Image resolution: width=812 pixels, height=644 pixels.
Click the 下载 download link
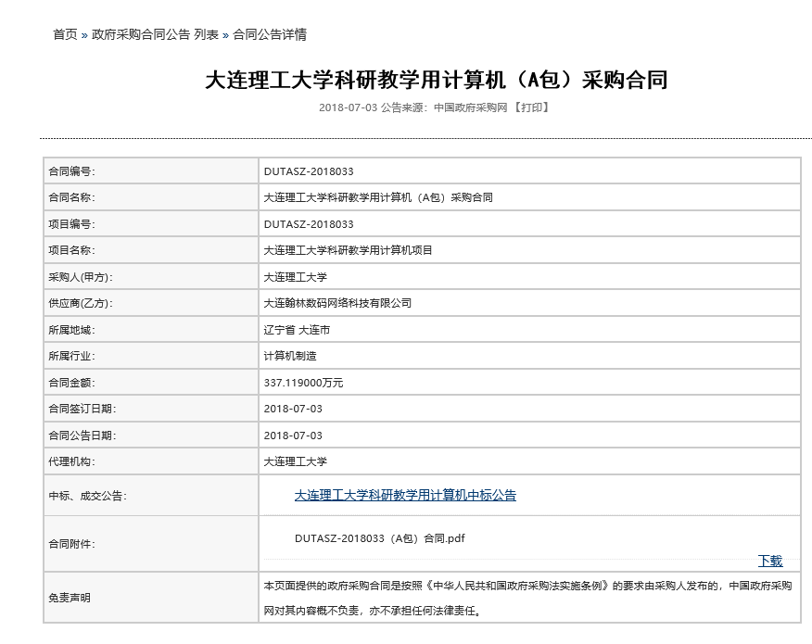tap(769, 561)
